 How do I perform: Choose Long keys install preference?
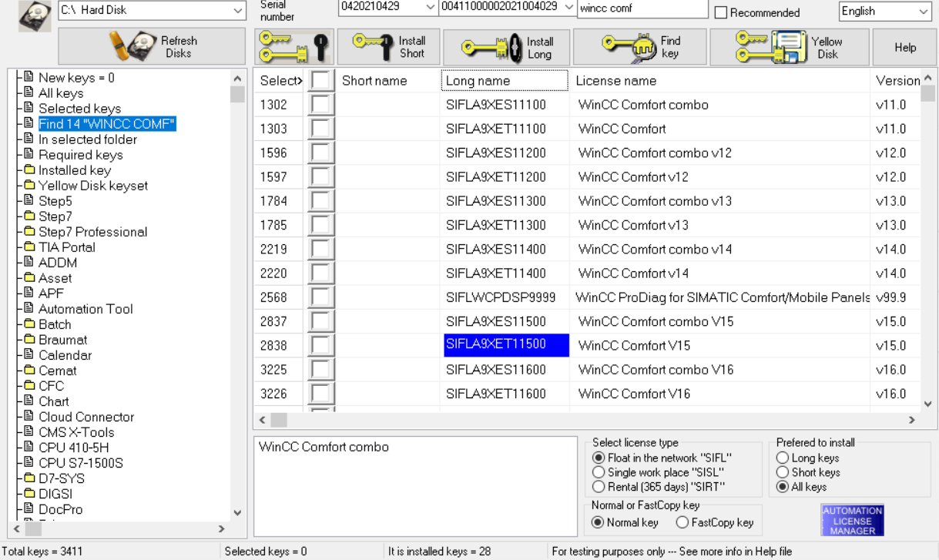[x=783, y=458]
